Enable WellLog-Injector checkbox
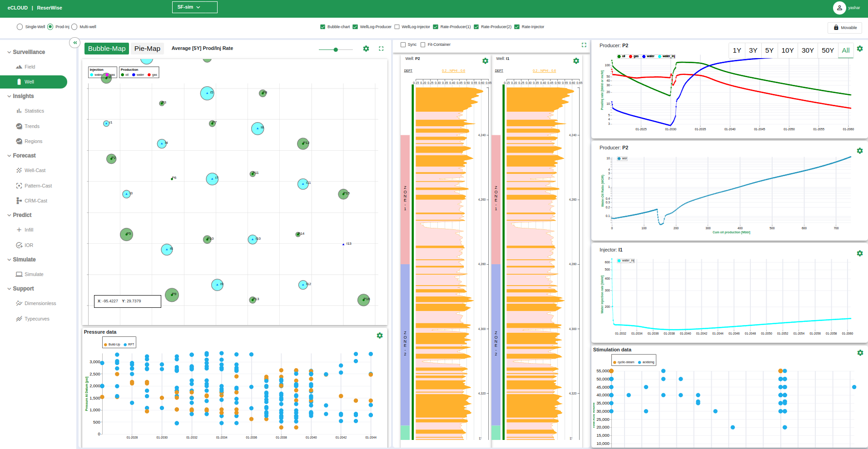Image resolution: width=868 pixels, height=449 pixels. [x=397, y=27]
